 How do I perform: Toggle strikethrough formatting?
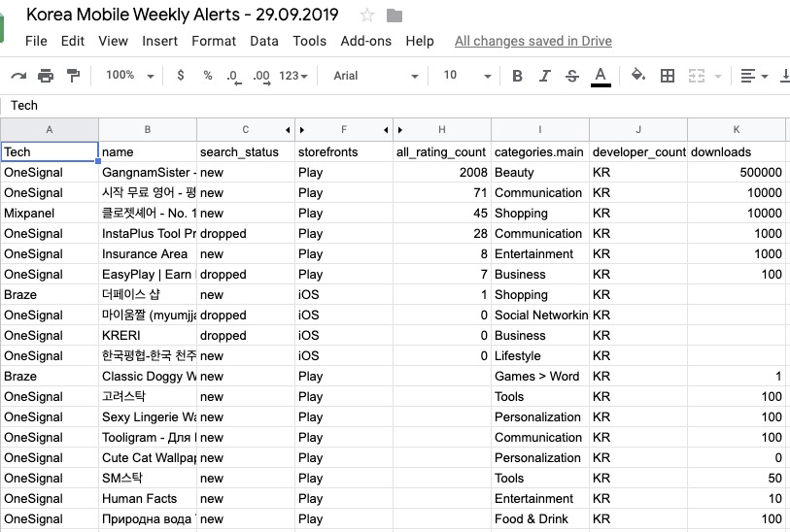pyautogui.click(x=571, y=76)
